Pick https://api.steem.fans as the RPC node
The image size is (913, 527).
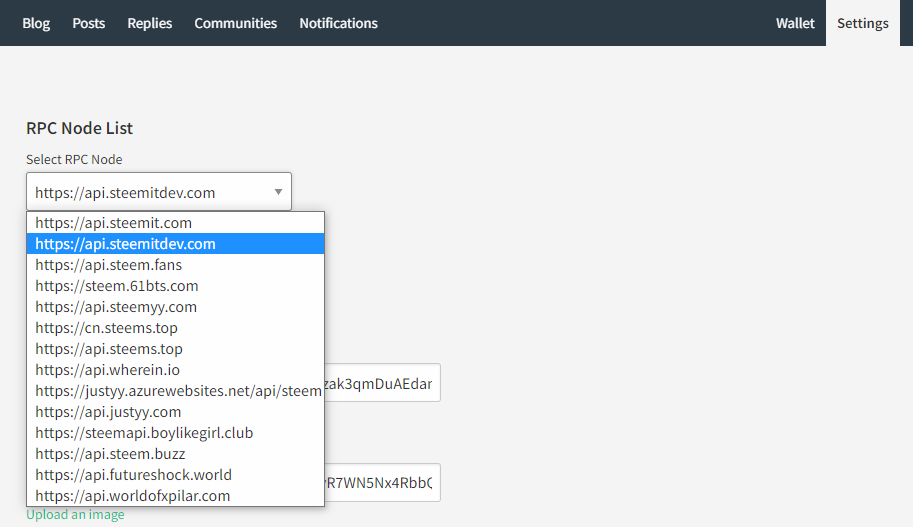click(x=109, y=265)
